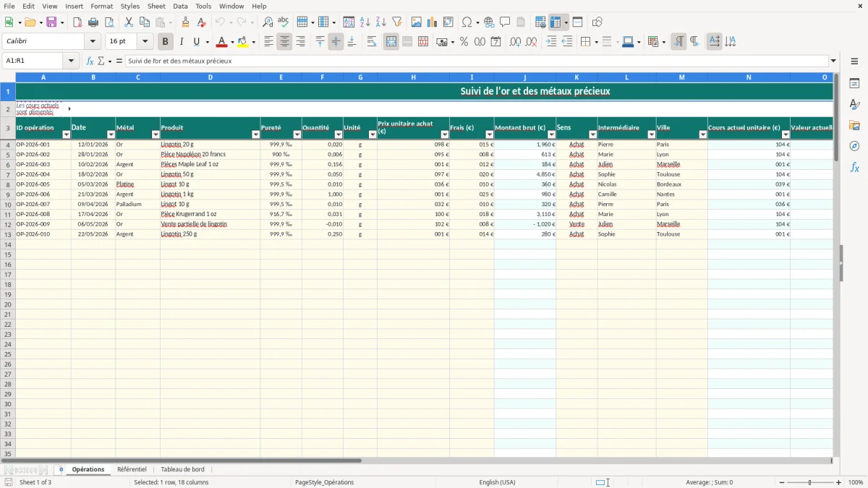Screen dimensions: 868x488
Task: Open the Format menu
Action: click(101, 6)
